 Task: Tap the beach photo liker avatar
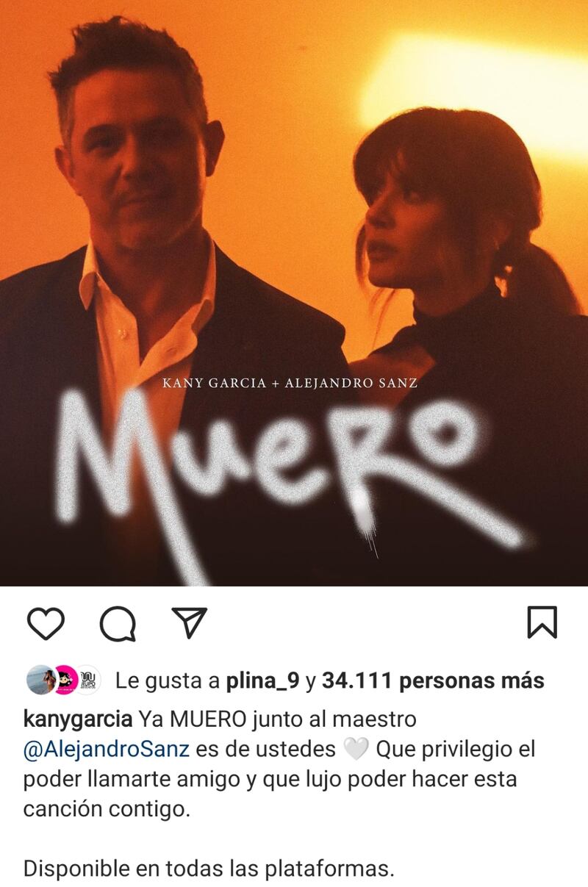point(40,681)
